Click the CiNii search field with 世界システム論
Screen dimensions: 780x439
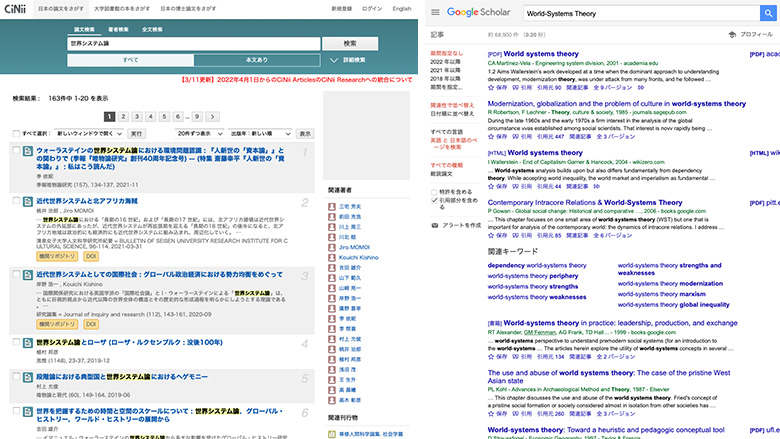[x=194, y=44]
